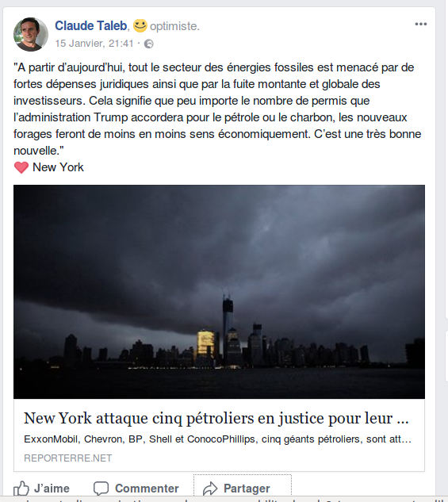Click the thumbs-up J'aime icon
The height and width of the screenshot is (502, 448).
tap(21, 489)
